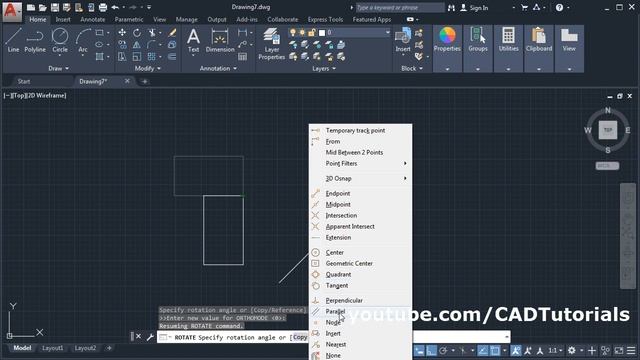Click the ViewCube TOP face
This screenshot has height=360, width=640.
click(608, 130)
